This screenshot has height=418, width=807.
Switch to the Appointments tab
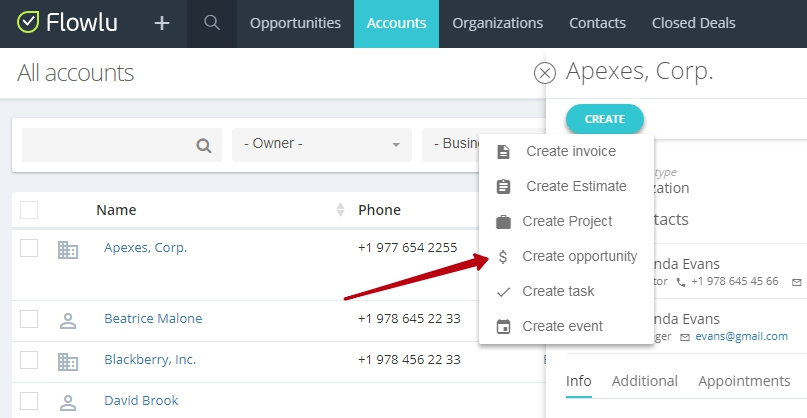click(x=744, y=381)
